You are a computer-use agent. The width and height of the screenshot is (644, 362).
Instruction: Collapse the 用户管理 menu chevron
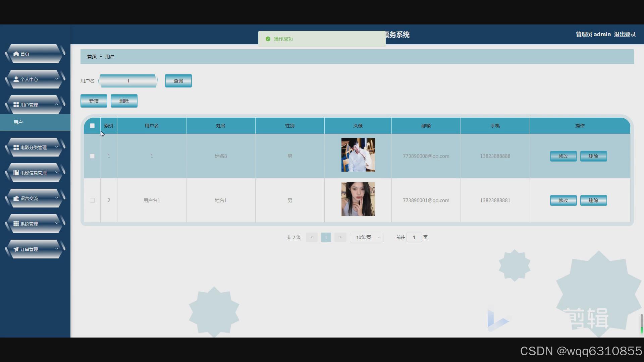[x=57, y=105]
